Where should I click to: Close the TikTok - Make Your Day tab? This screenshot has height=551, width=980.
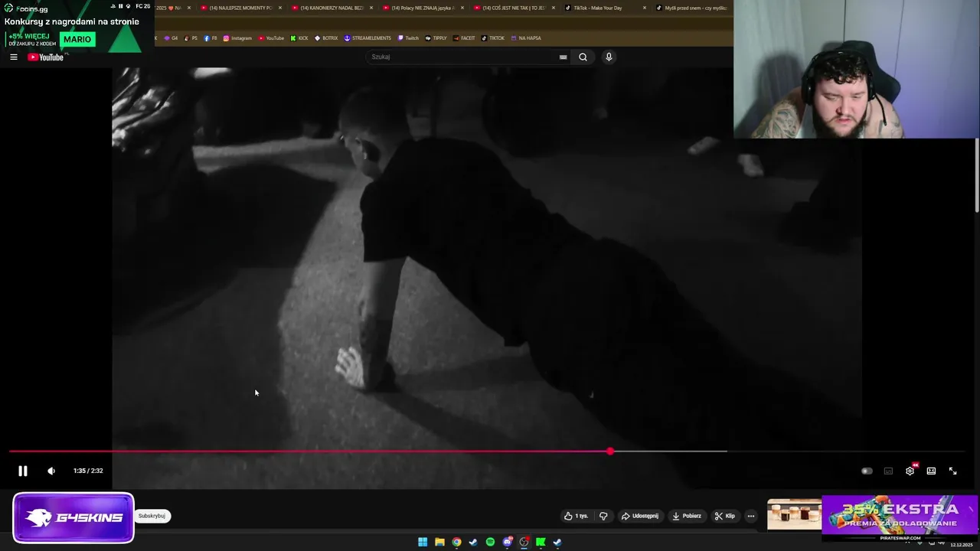[645, 8]
